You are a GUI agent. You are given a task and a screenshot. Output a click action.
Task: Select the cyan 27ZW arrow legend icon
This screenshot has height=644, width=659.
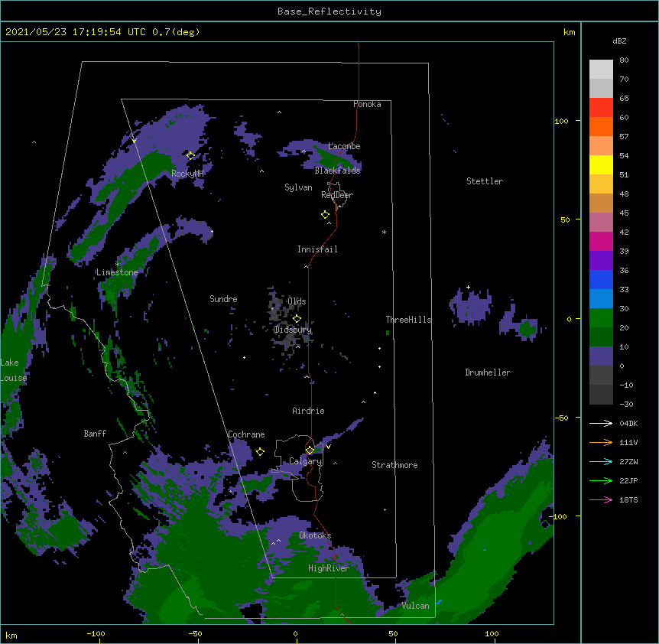[601, 461]
